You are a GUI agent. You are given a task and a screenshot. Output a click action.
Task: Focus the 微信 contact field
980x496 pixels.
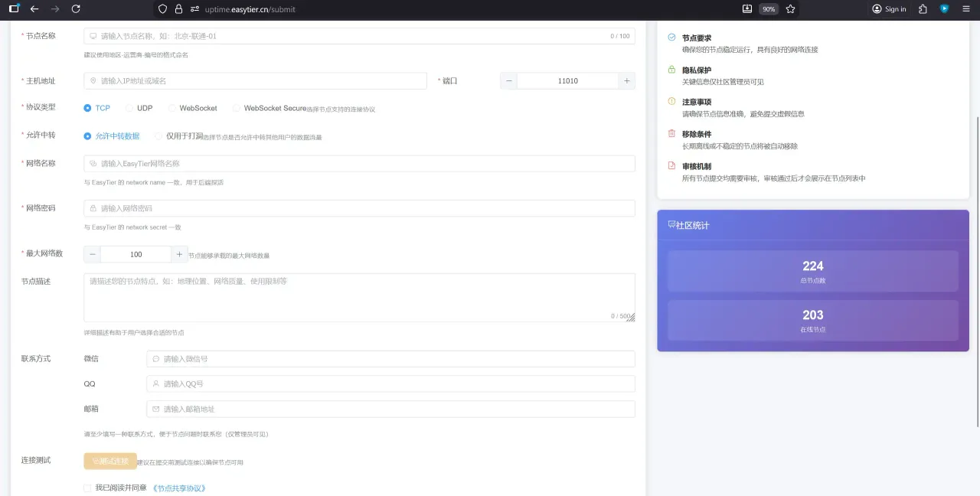tap(390, 359)
